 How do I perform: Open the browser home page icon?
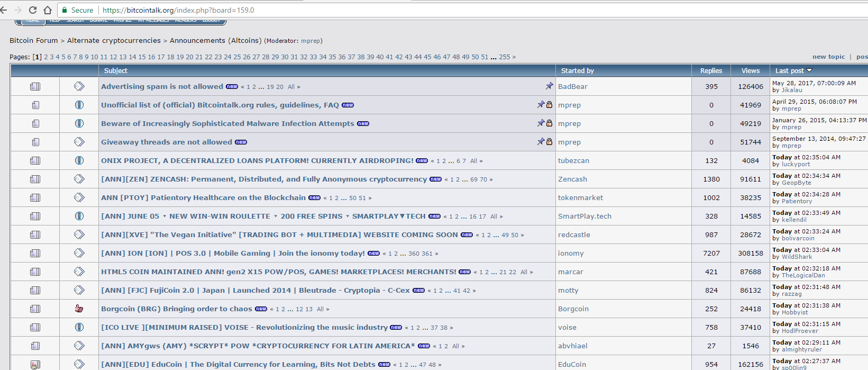tap(48, 10)
